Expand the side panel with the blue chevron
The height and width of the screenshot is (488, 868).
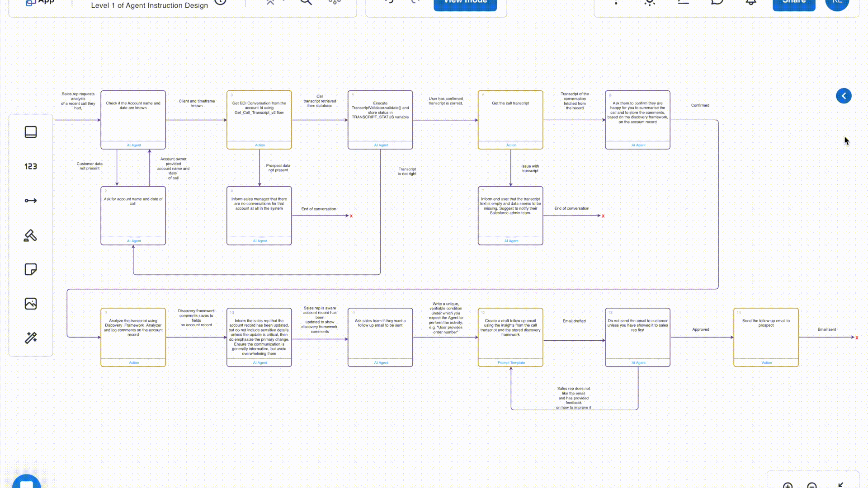(x=844, y=96)
